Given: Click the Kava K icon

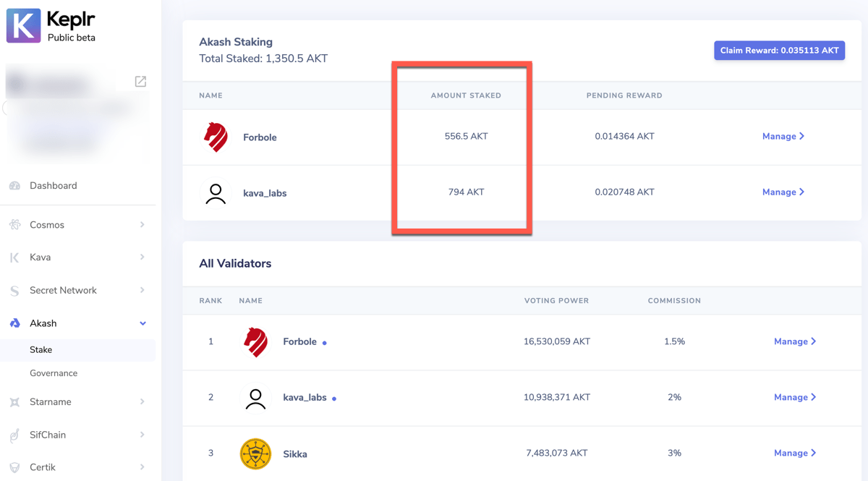Looking at the screenshot, I should point(14,257).
